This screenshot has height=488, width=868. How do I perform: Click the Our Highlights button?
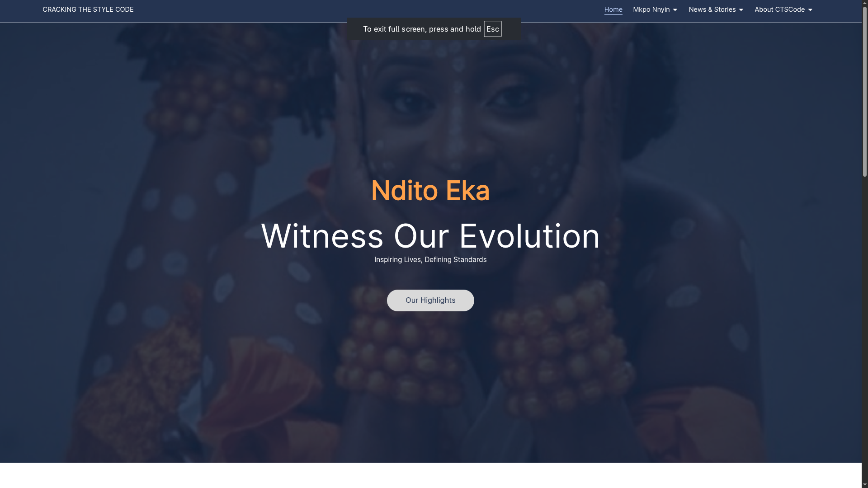coord(430,300)
